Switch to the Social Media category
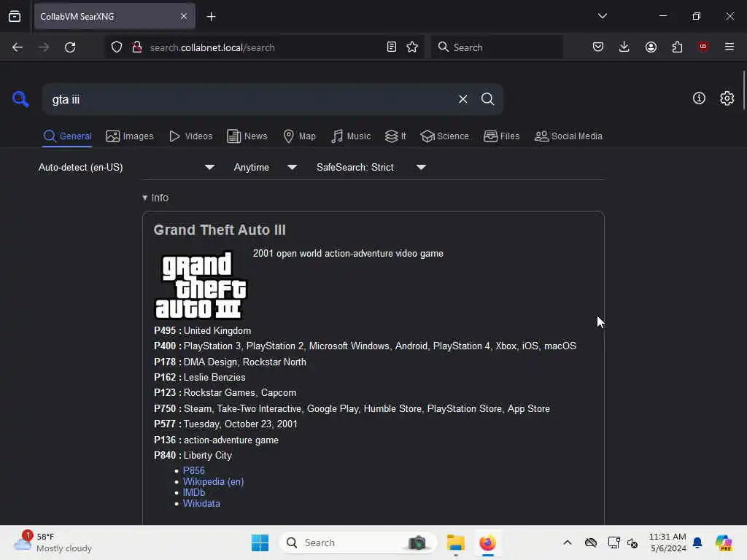This screenshot has width=747, height=560. pyautogui.click(x=568, y=136)
